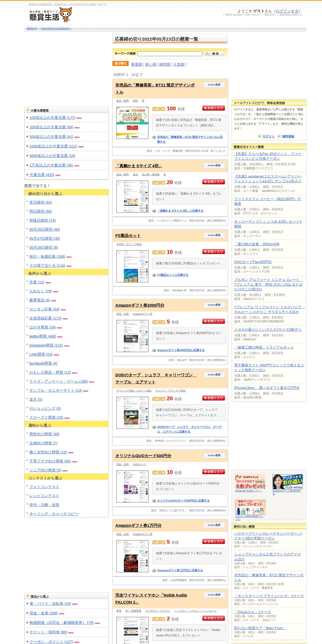Open LINE懸賞 (63) filter
The width and height of the screenshot is (322, 644).
point(41,354)
